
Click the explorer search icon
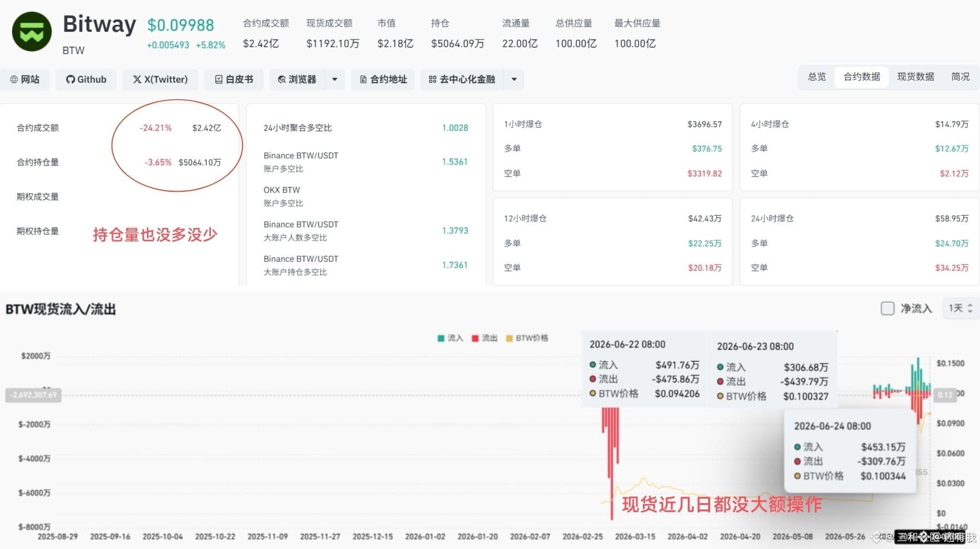pos(282,79)
